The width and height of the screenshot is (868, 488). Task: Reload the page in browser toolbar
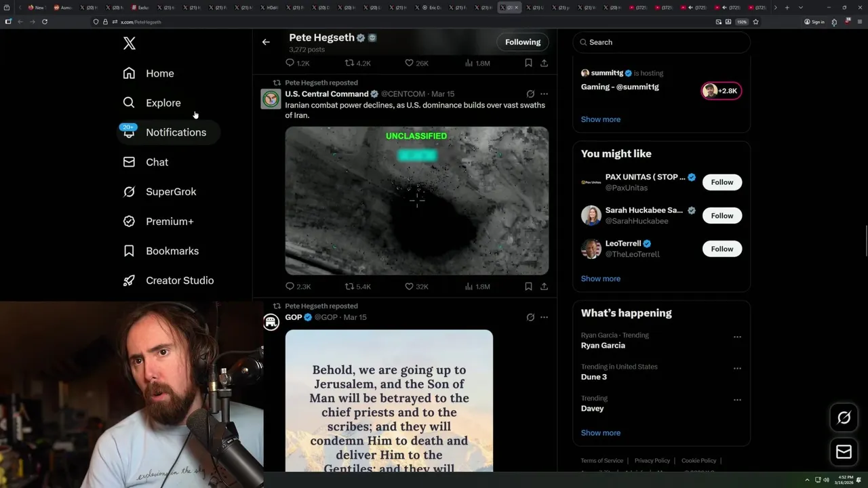tap(45, 22)
